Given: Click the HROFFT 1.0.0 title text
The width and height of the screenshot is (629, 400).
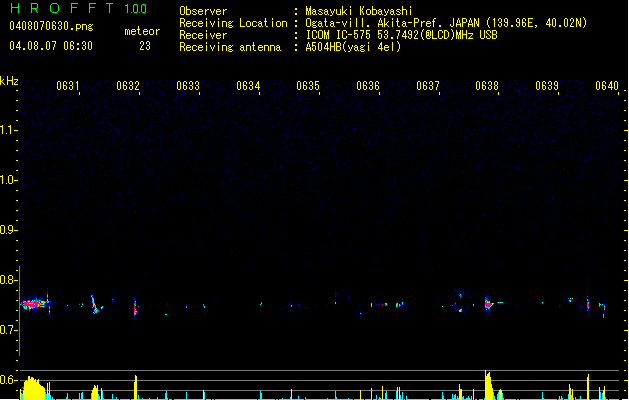Looking at the screenshot, I should 78,8.
